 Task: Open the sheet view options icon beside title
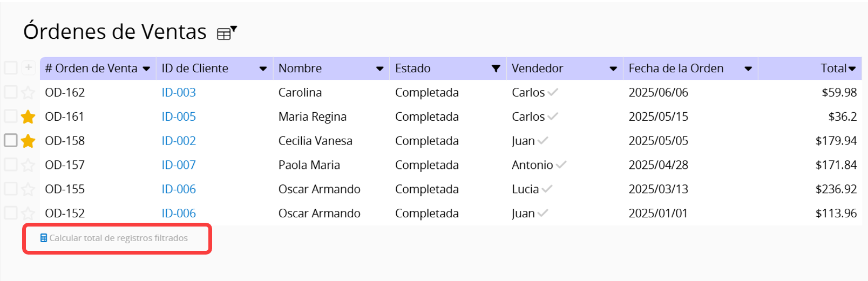pyautogui.click(x=227, y=33)
